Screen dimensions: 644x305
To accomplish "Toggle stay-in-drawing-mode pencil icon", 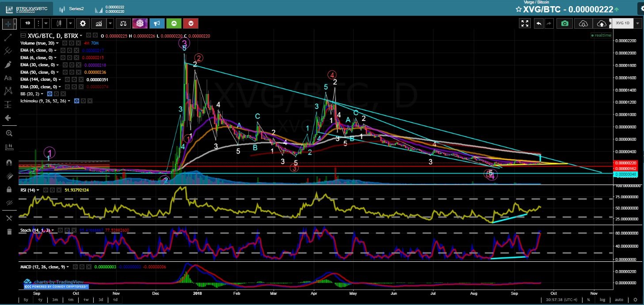I will (8, 176).
